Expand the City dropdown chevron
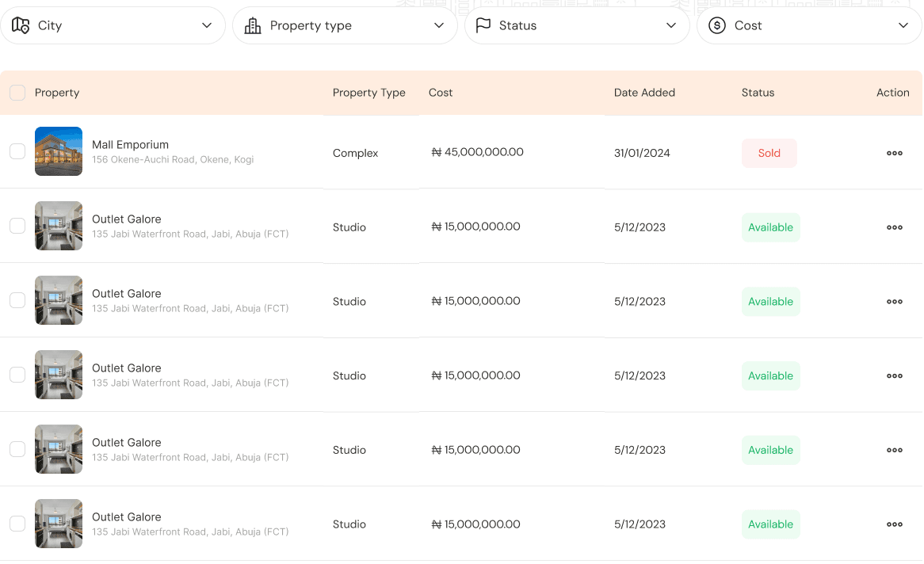The height and width of the screenshot is (564, 924). [207, 25]
